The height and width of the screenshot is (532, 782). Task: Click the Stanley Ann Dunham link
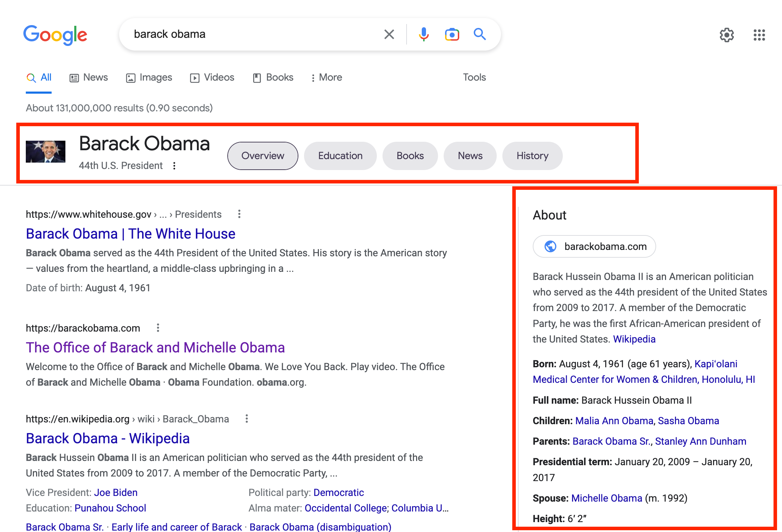[x=701, y=441]
